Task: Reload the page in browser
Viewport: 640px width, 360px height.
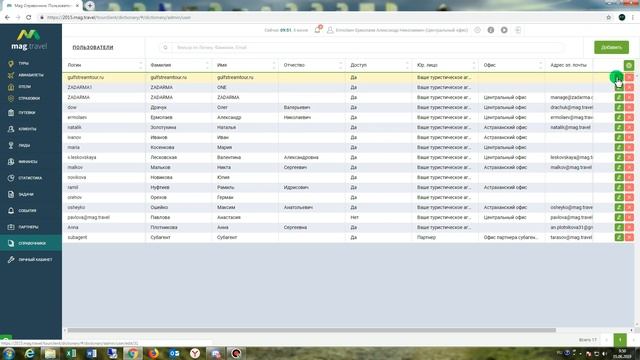Action: [x=29, y=18]
